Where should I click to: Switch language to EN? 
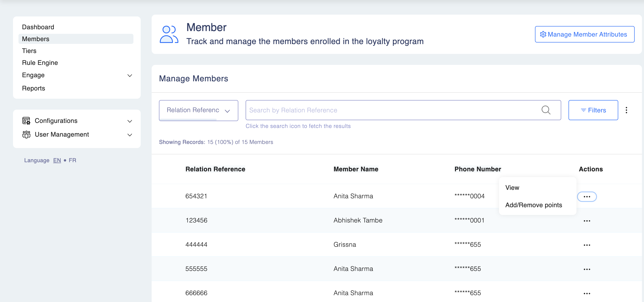coord(57,160)
